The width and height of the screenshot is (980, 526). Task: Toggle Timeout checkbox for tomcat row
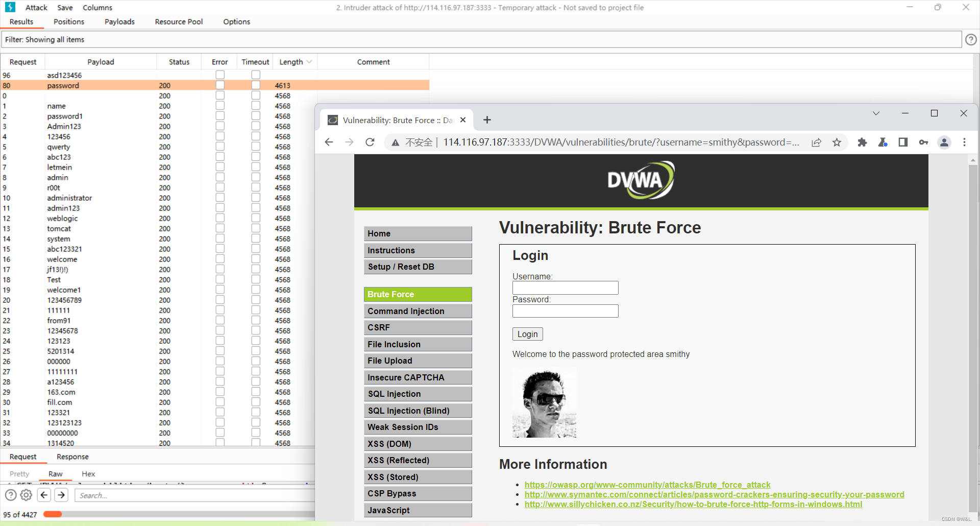[256, 228]
